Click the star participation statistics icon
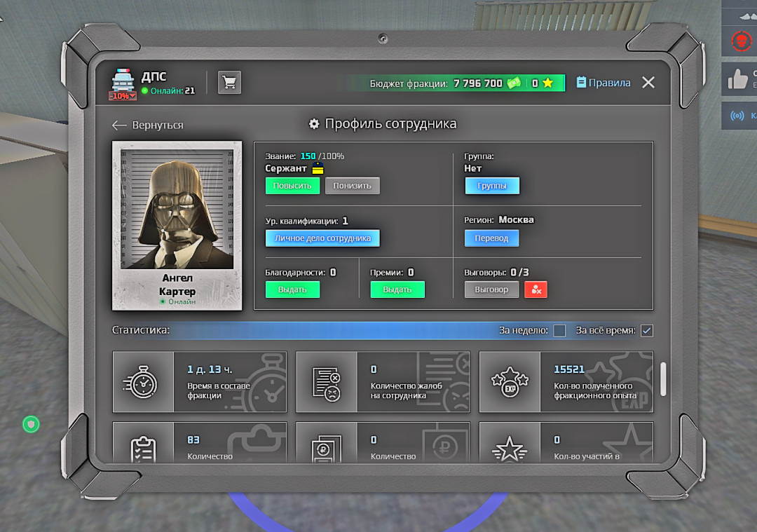The width and height of the screenshot is (757, 532). 510,449
